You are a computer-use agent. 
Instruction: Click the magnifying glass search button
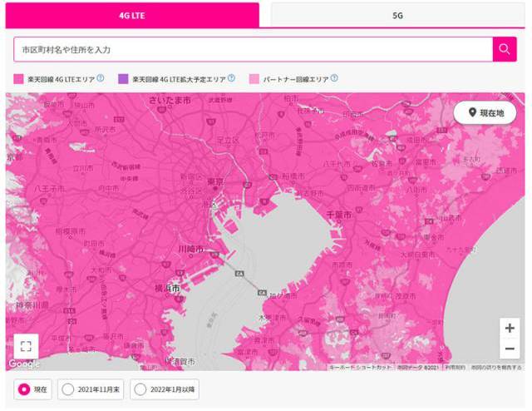(x=505, y=50)
